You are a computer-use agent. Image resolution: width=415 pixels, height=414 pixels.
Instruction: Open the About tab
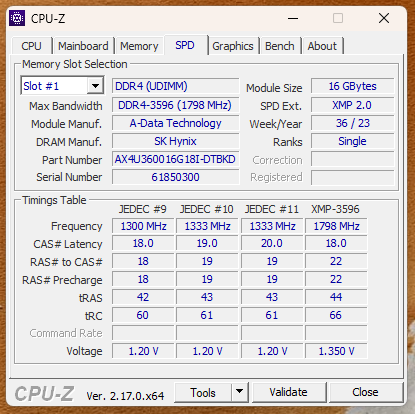click(322, 46)
